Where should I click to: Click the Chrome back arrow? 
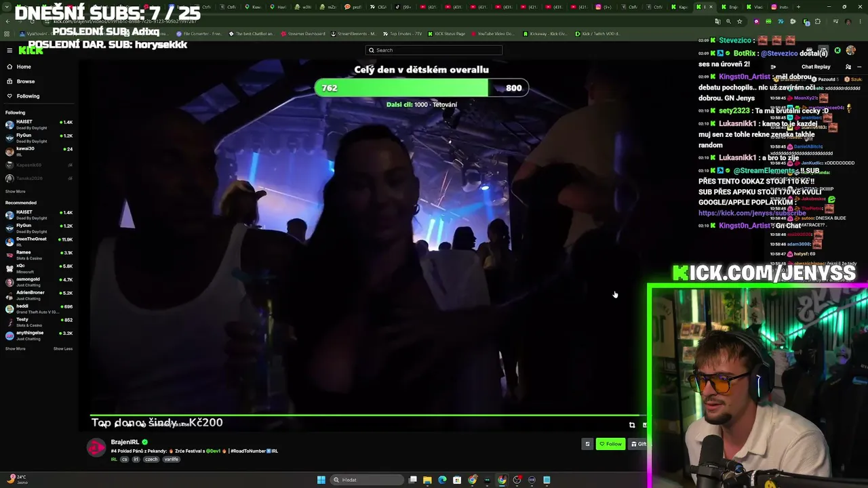(x=7, y=21)
